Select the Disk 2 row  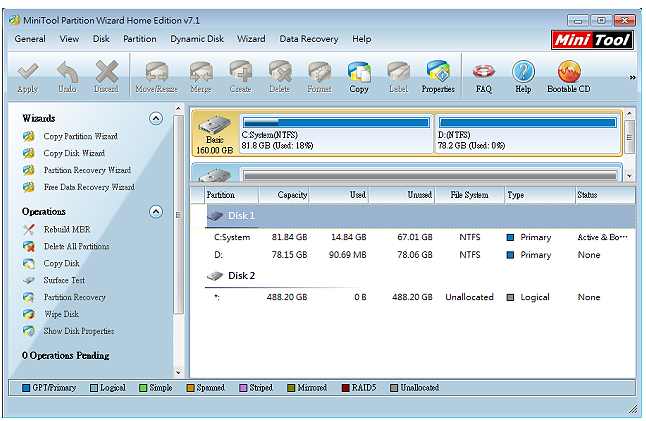coord(412,276)
